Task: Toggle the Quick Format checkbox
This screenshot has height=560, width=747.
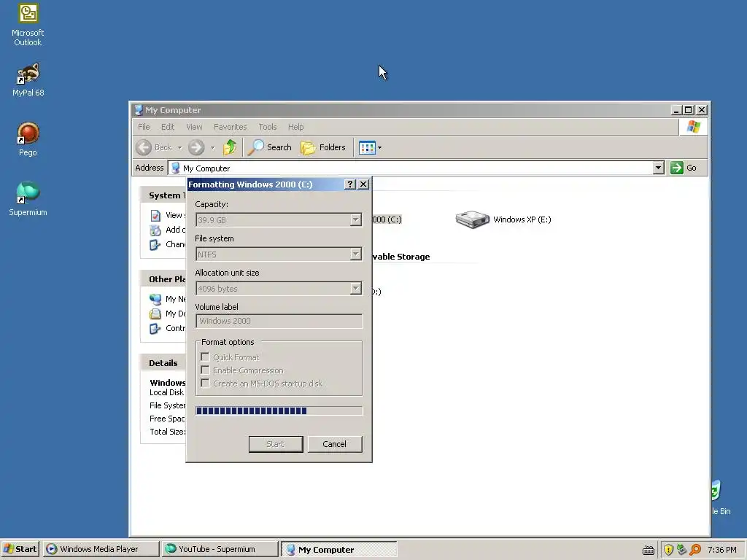Action: [x=205, y=357]
